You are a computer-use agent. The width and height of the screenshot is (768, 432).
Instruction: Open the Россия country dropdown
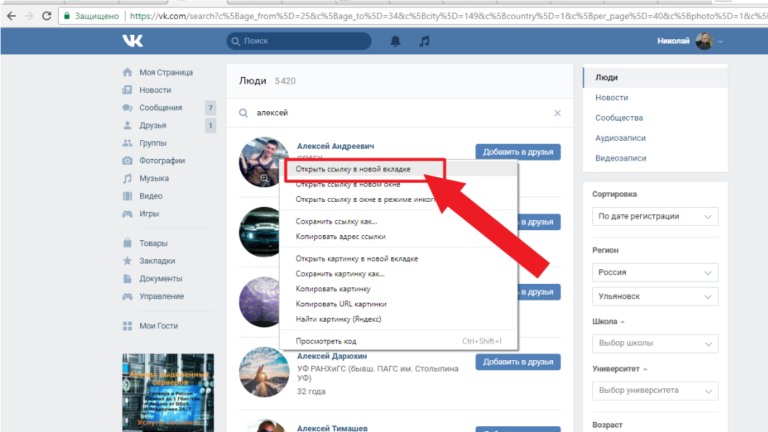click(655, 272)
